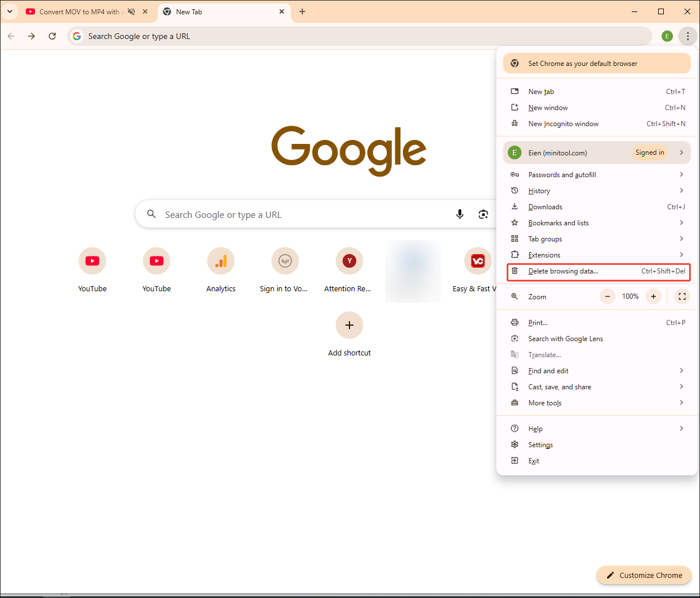Viewport: 700px width, 598px height.
Task: Decrease the page zoom with the minus control
Action: [607, 296]
